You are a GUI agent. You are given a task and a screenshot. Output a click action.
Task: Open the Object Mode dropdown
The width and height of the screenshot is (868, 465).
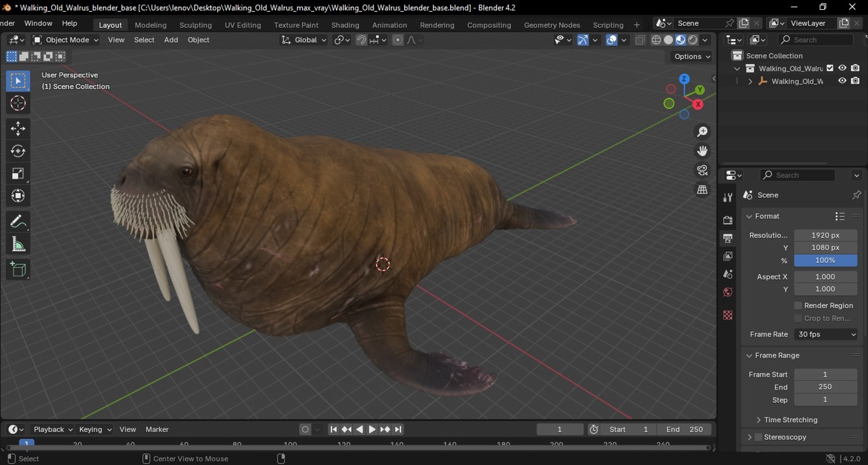[x=66, y=40]
